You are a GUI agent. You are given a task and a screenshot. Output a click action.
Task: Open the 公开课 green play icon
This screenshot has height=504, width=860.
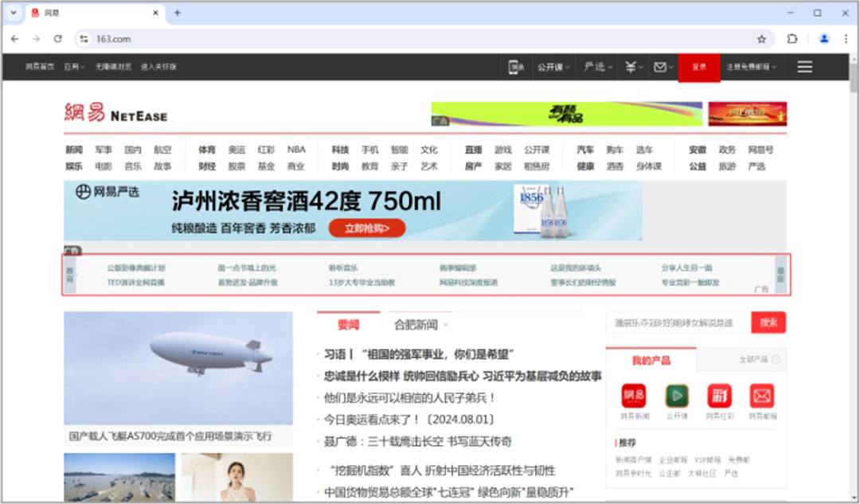point(677,396)
